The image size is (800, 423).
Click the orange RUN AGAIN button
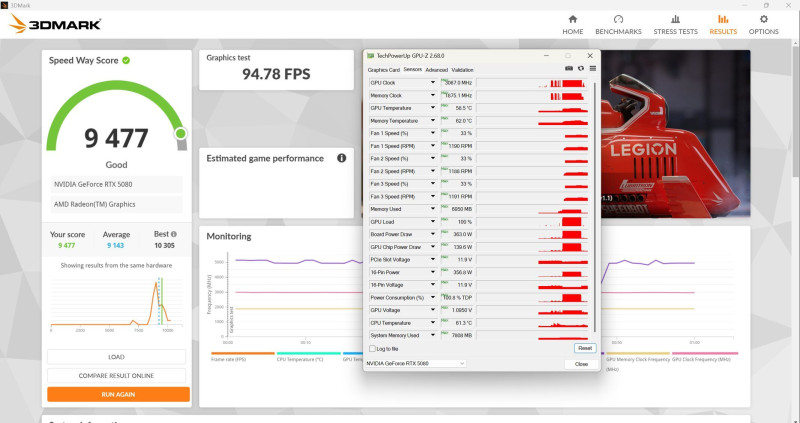118,394
